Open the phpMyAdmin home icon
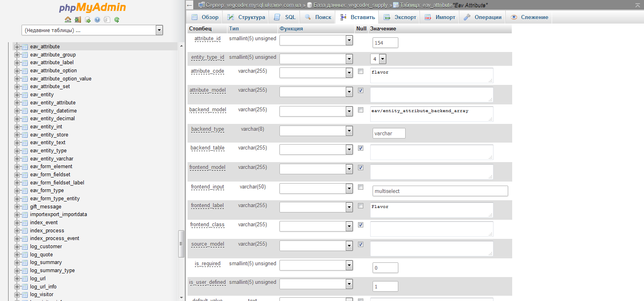This screenshot has height=301, width=644. 68,19
